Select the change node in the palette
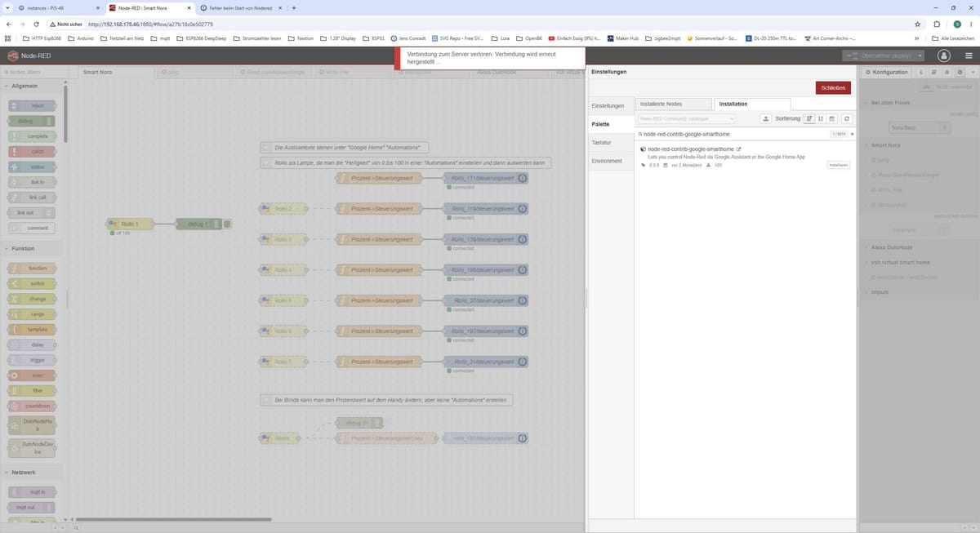 (32, 299)
